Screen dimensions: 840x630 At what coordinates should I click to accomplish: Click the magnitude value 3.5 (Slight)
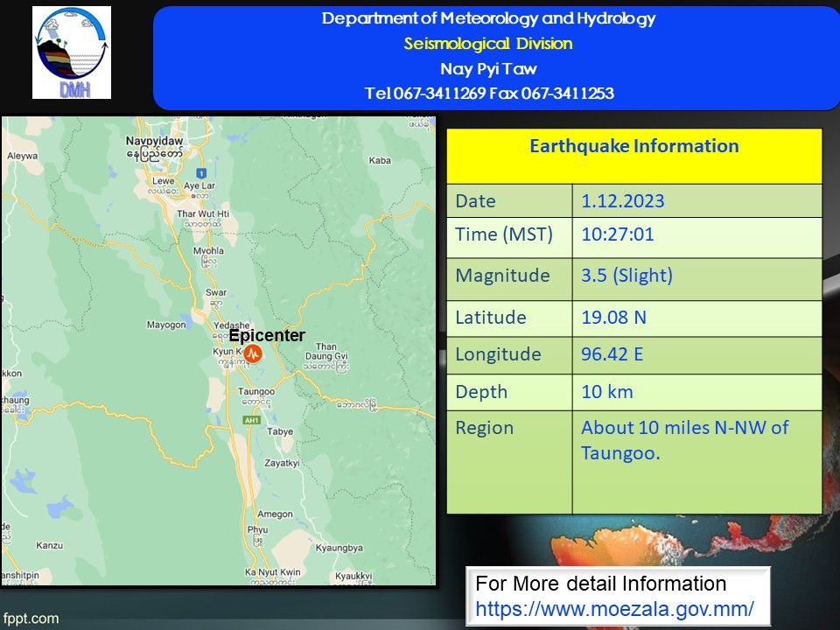click(626, 276)
